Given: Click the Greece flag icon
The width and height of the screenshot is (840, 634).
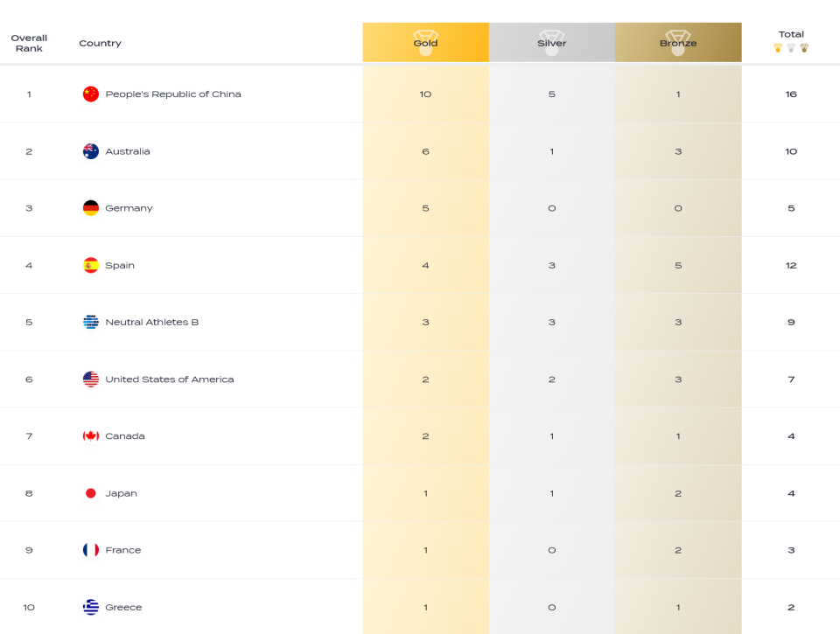Looking at the screenshot, I should pos(90,607).
